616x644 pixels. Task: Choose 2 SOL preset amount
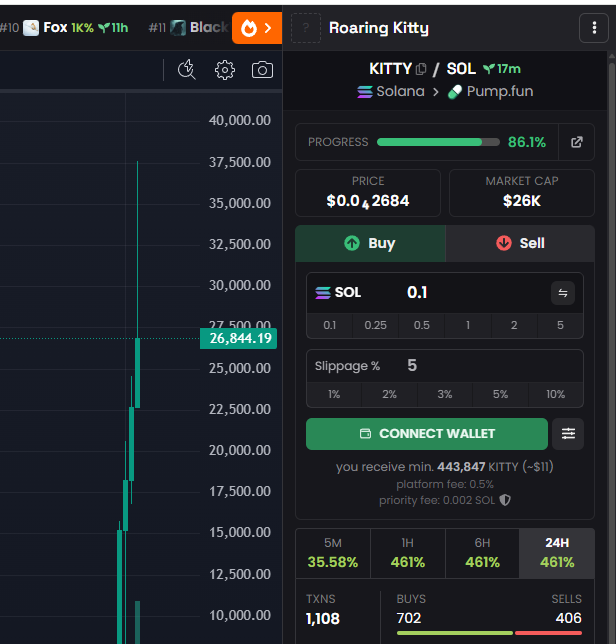[514, 325]
